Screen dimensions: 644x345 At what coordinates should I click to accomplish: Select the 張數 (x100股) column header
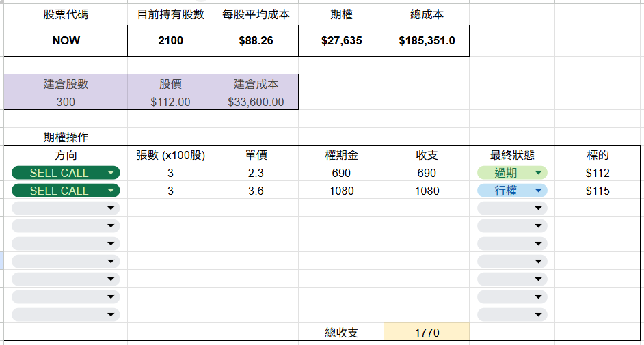click(170, 154)
